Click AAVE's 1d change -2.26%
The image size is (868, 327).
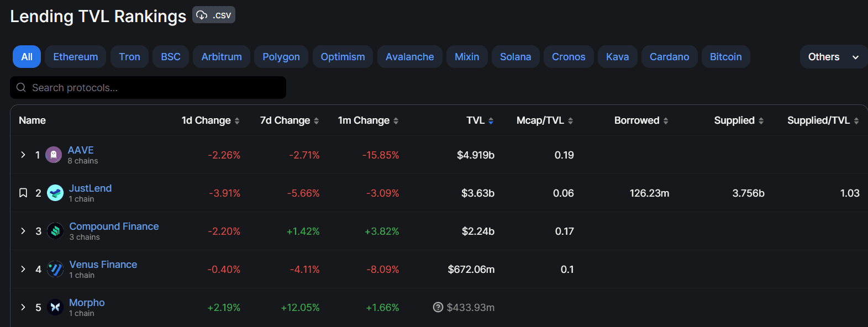224,155
